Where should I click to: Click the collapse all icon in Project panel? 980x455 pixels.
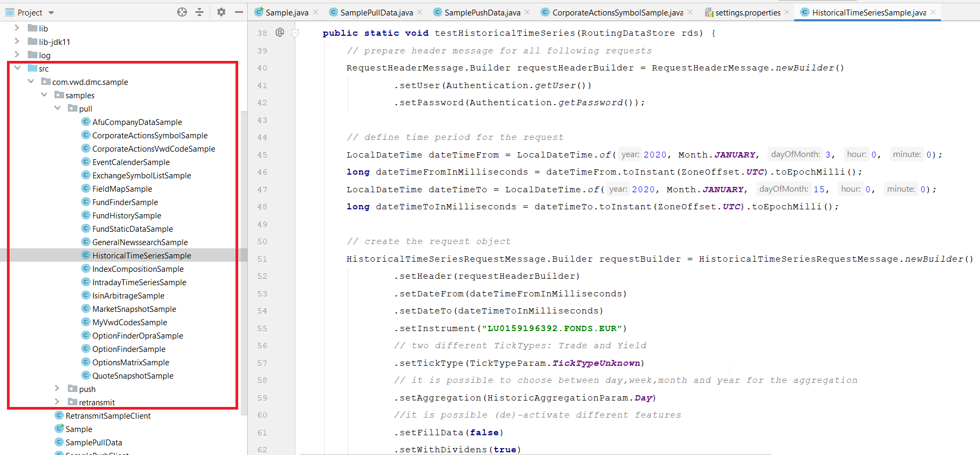[x=199, y=12]
